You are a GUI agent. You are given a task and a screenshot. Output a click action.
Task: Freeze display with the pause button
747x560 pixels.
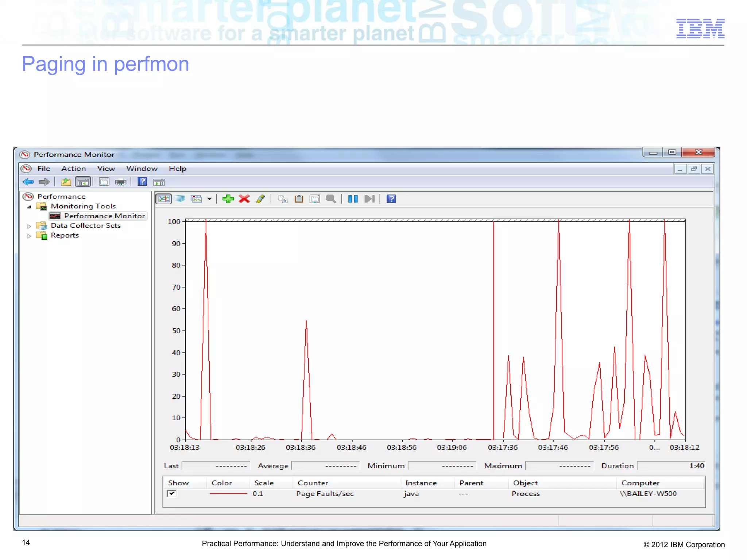click(353, 199)
